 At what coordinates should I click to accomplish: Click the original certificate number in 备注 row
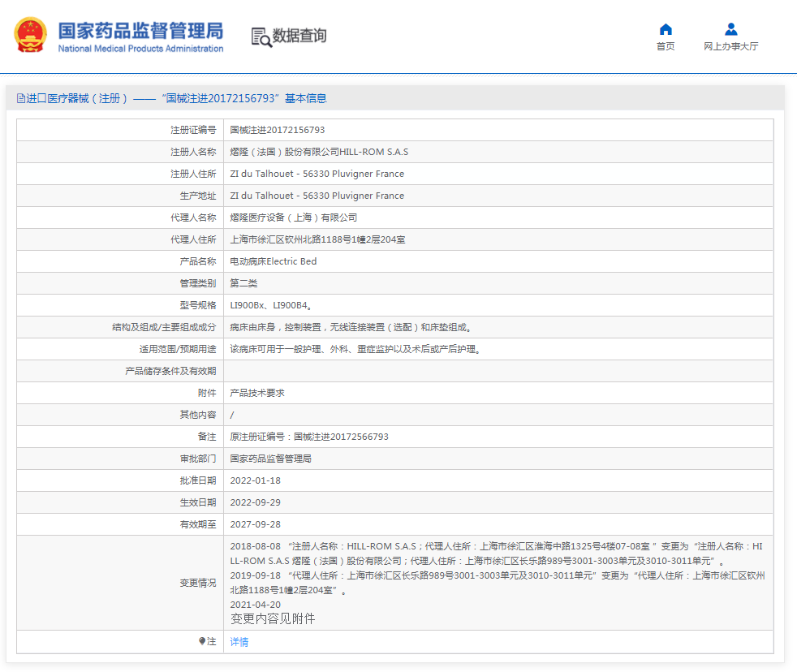pyautogui.click(x=308, y=436)
